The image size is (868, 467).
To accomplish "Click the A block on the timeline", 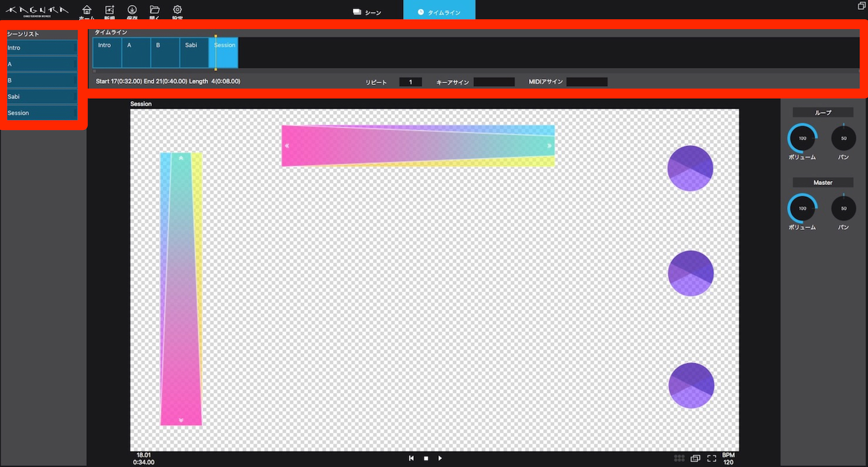I will pyautogui.click(x=136, y=53).
